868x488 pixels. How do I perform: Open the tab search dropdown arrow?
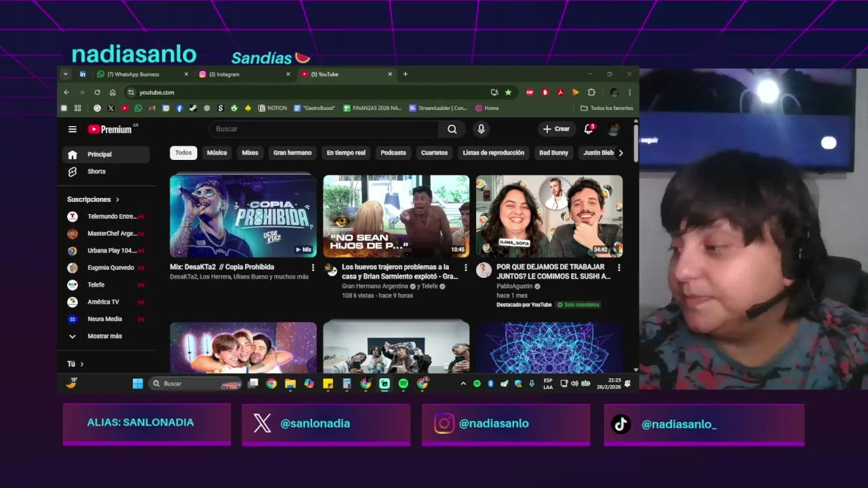coord(66,74)
